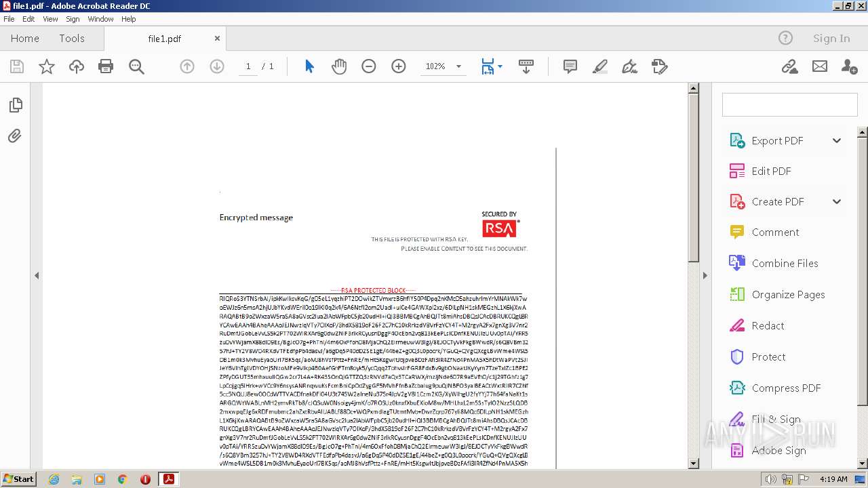The width and height of the screenshot is (868, 488).
Task: Open the scrolling read mode tool
Action: coord(526,66)
